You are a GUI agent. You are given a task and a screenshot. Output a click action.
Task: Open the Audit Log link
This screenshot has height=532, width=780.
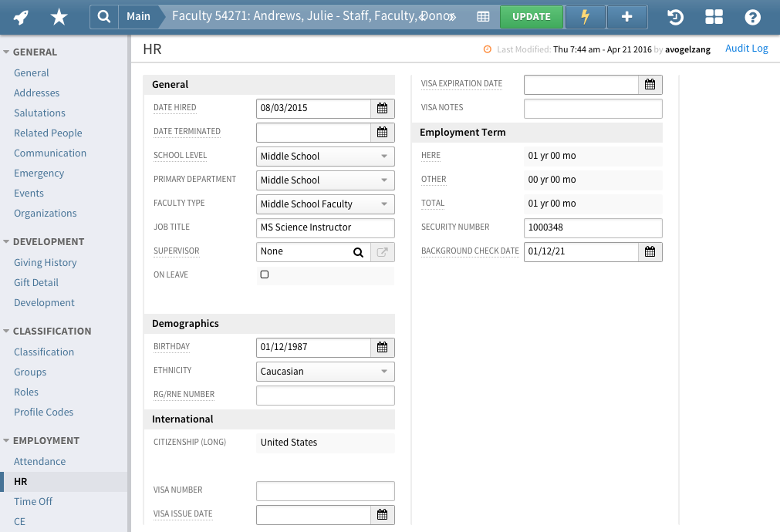pos(746,49)
